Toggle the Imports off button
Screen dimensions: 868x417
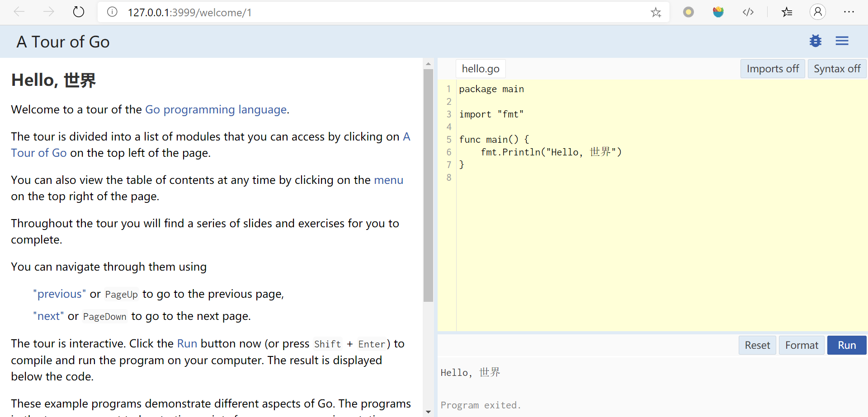coord(773,69)
